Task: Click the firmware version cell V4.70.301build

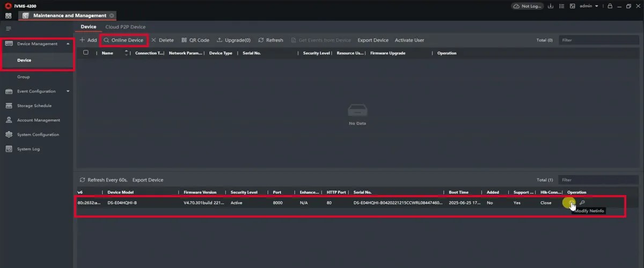Action: [x=203, y=203]
